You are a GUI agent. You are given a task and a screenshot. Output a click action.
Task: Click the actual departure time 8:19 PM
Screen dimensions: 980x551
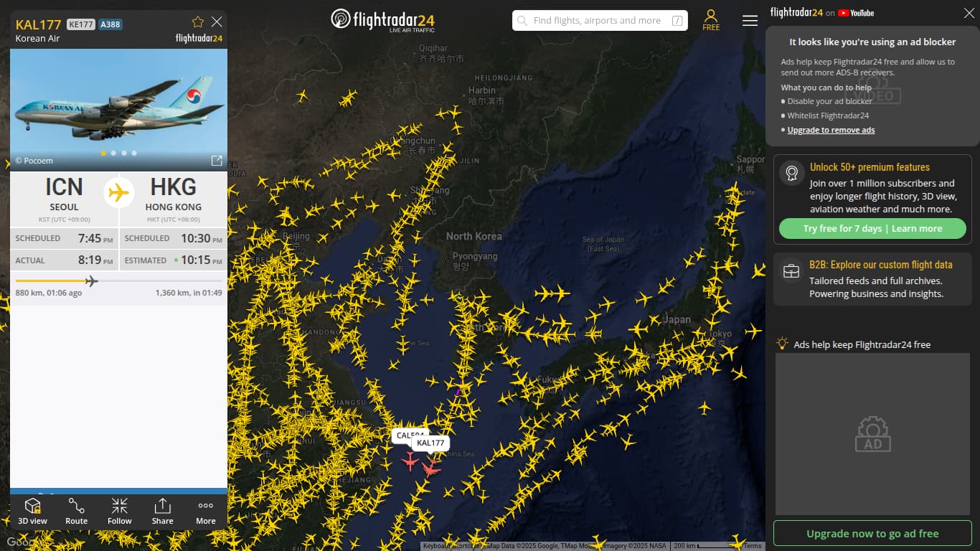click(x=95, y=260)
